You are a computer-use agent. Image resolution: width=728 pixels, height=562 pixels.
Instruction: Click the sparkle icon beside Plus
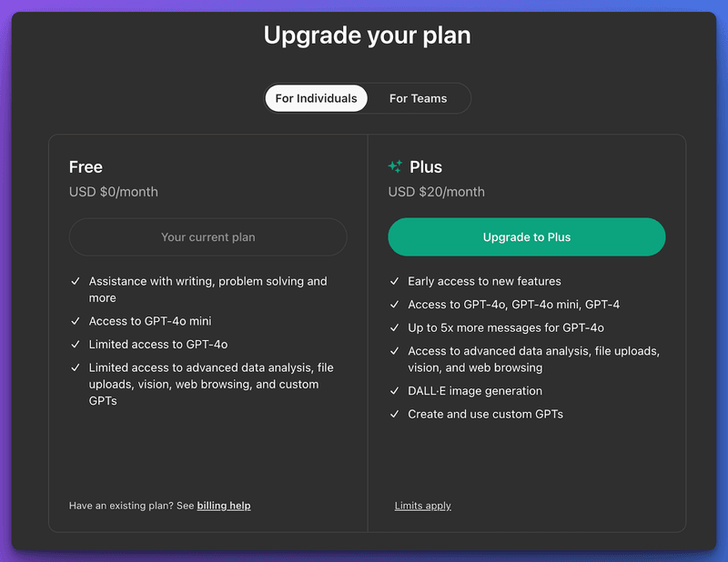[394, 166]
